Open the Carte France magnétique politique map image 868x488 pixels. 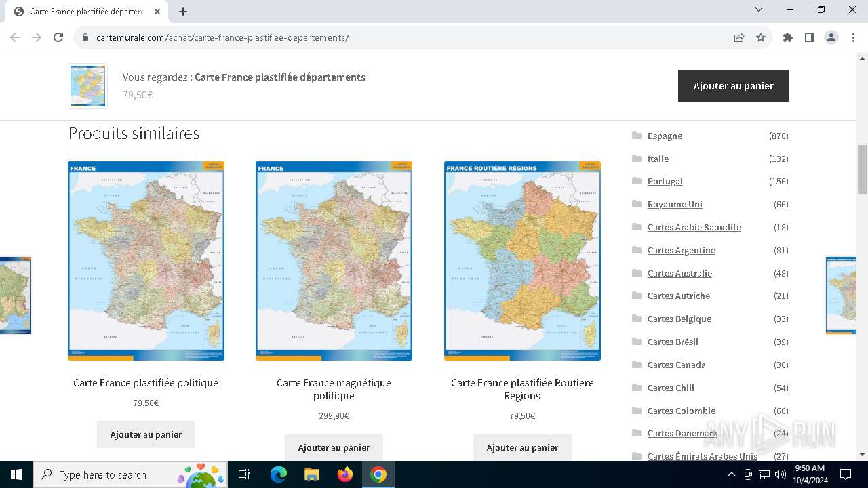(334, 261)
